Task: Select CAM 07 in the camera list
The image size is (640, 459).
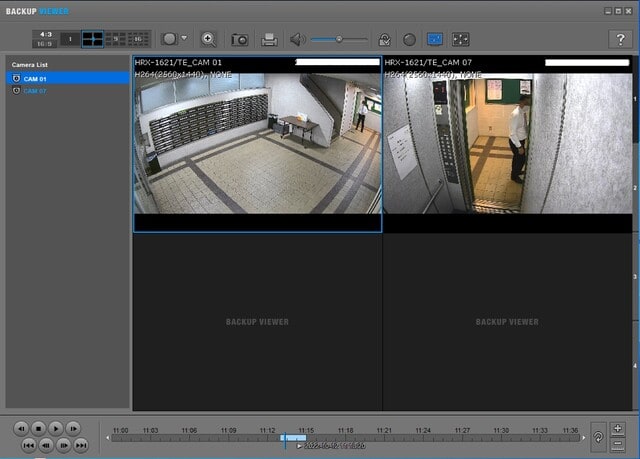Action: click(x=36, y=91)
